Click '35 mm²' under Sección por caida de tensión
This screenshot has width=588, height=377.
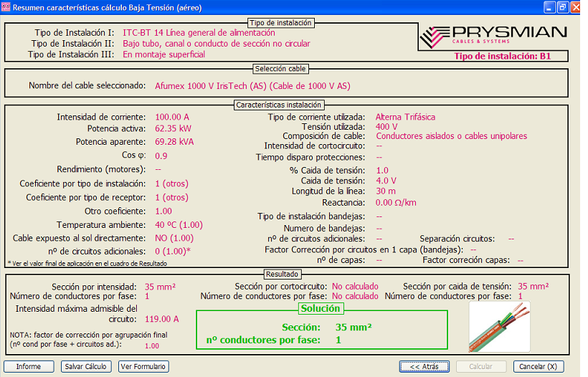(x=534, y=286)
